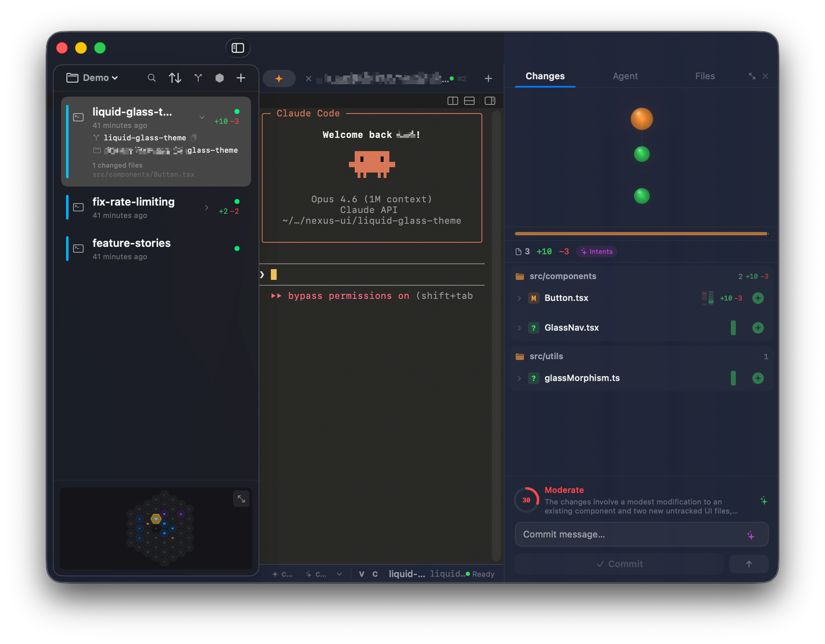The image size is (825, 644).
Task: Click the sort arrows icon in sidebar
Action: [x=175, y=78]
